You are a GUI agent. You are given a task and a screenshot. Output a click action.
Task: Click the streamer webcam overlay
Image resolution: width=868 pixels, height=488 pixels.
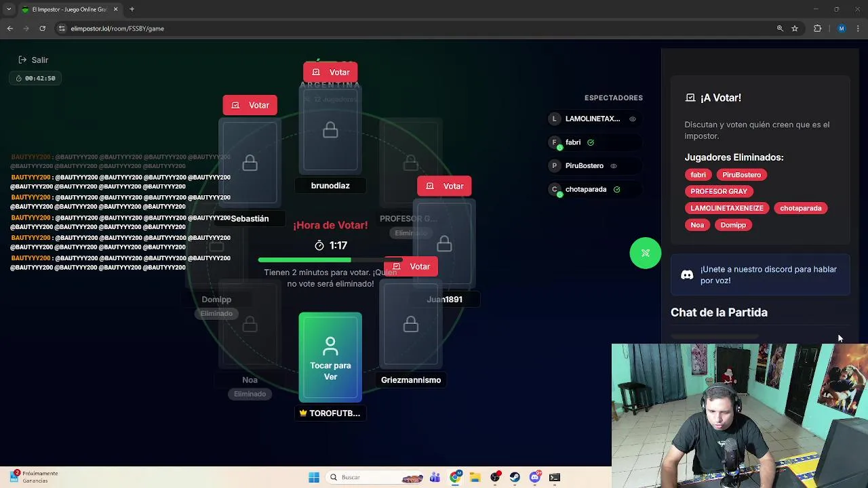(740, 415)
